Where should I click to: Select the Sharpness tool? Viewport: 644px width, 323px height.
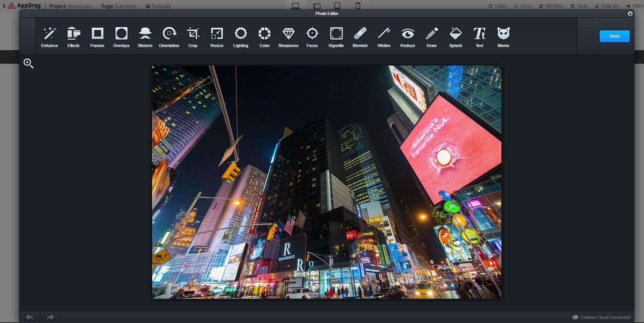[288, 36]
